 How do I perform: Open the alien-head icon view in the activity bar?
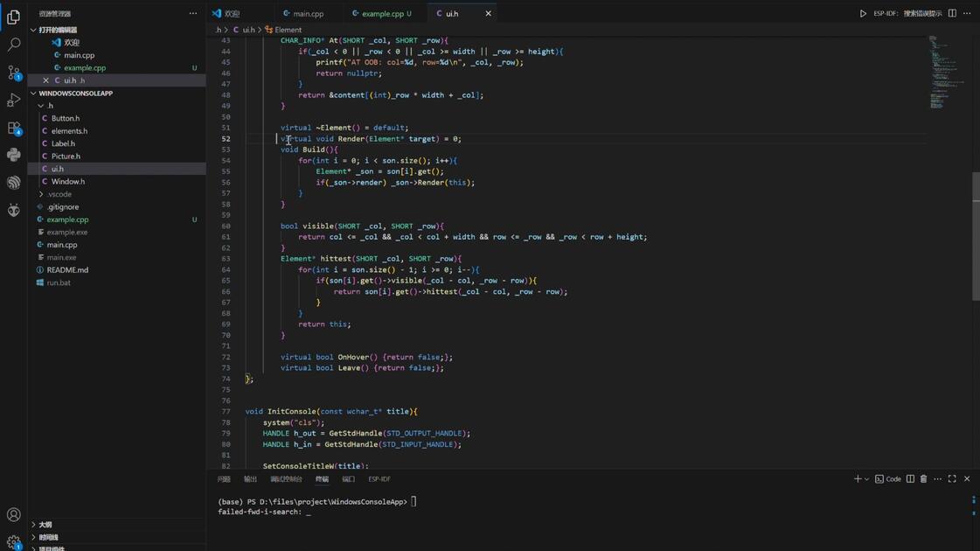tap(13, 210)
